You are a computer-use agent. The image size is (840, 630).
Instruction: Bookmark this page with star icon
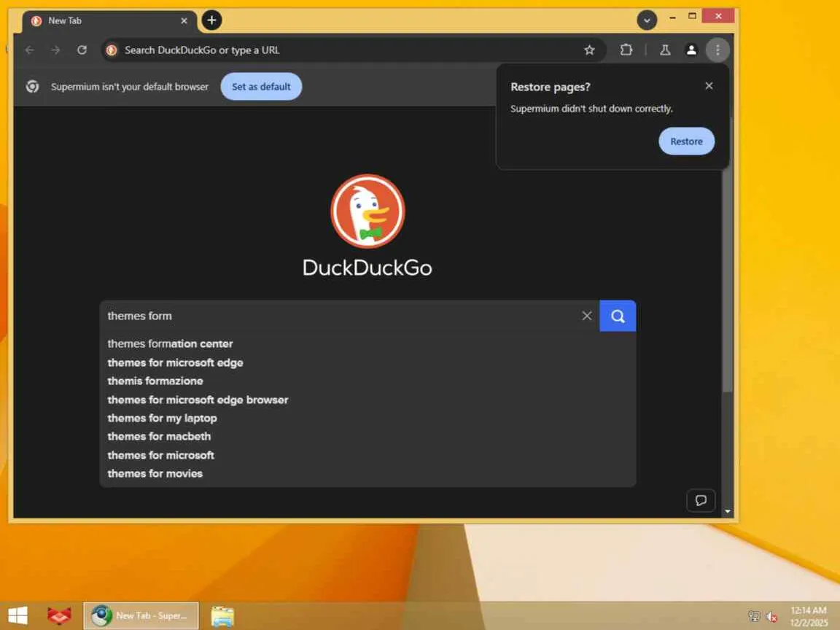pyautogui.click(x=589, y=50)
